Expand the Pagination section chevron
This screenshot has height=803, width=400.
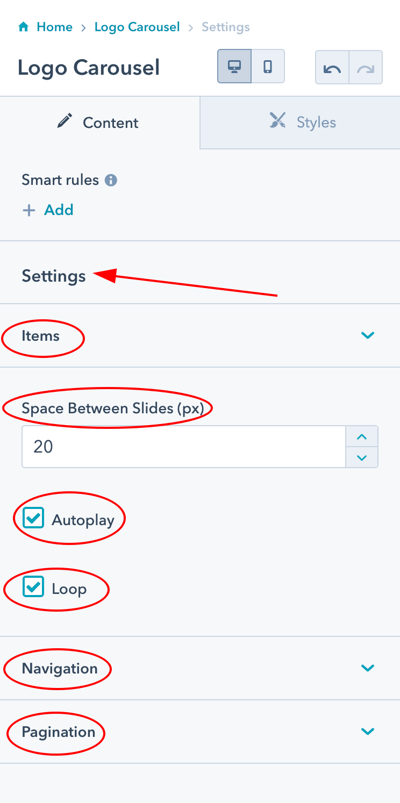[368, 731]
